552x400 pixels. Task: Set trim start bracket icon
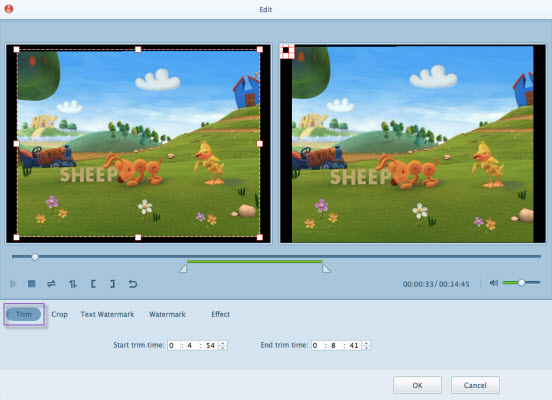tap(93, 284)
